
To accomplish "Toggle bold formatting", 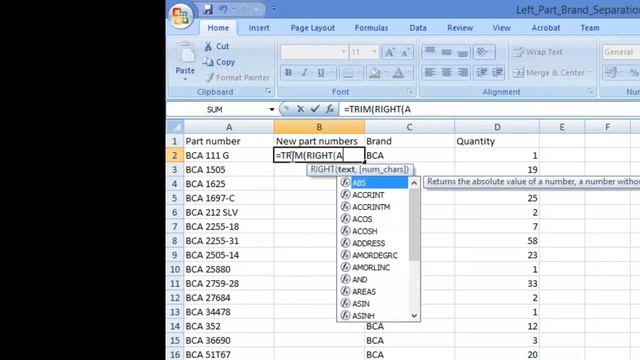I will [288, 73].
